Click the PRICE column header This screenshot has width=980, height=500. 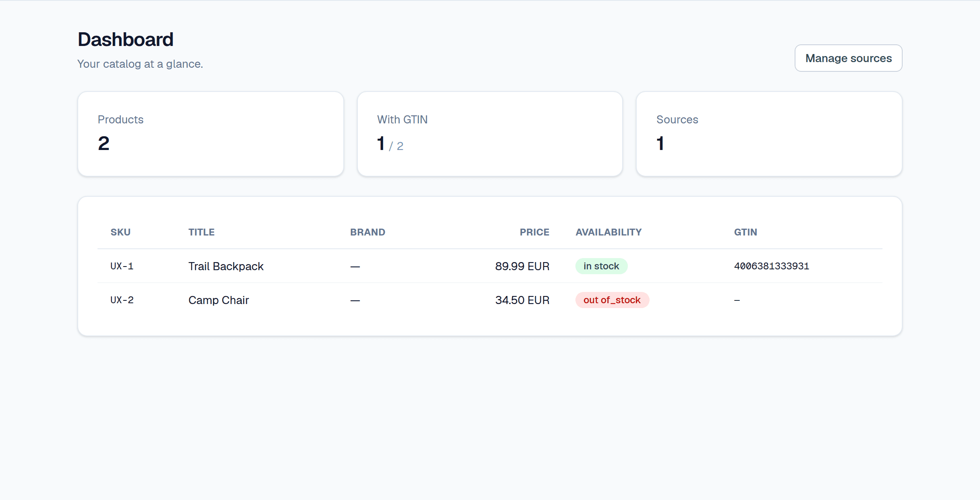pyautogui.click(x=534, y=232)
